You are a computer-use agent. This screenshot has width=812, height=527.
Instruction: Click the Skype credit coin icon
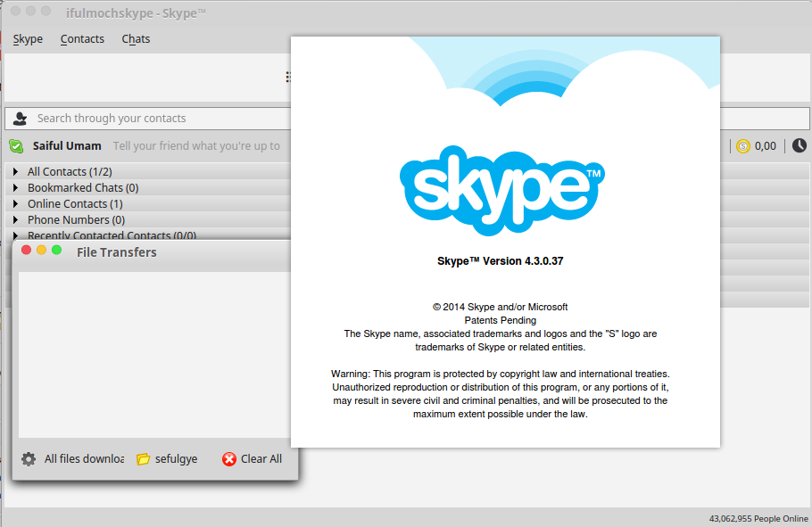point(743,146)
